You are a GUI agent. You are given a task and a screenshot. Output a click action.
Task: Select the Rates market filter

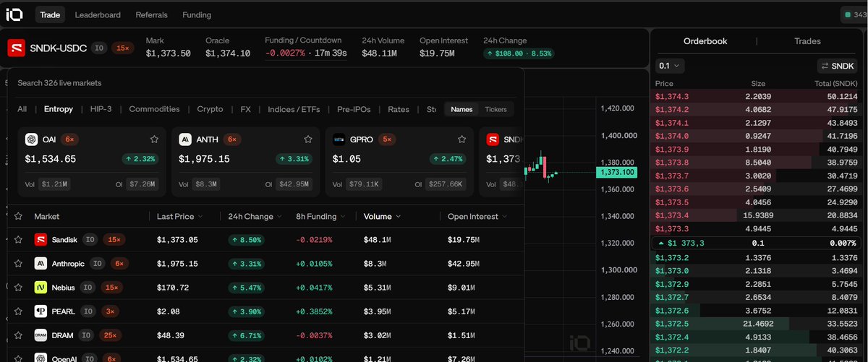(x=399, y=109)
